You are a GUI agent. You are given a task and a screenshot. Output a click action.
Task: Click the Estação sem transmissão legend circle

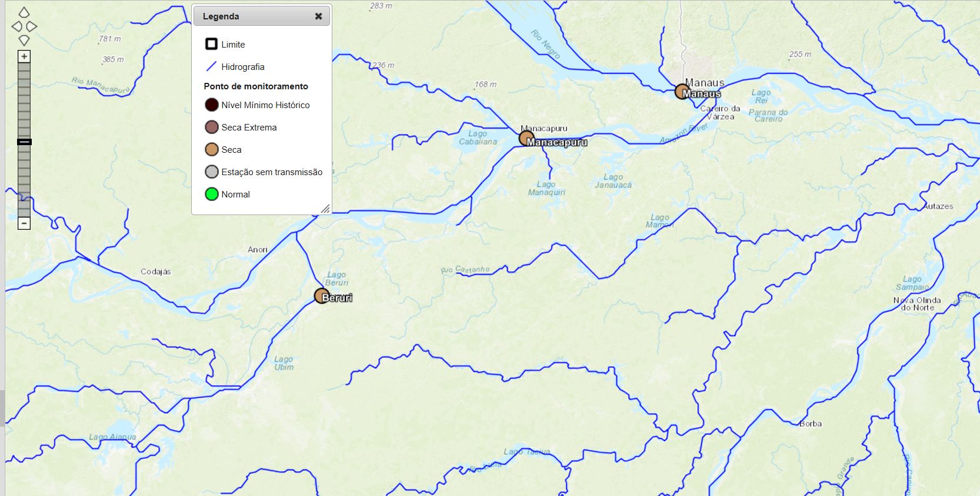[x=212, y=172]
